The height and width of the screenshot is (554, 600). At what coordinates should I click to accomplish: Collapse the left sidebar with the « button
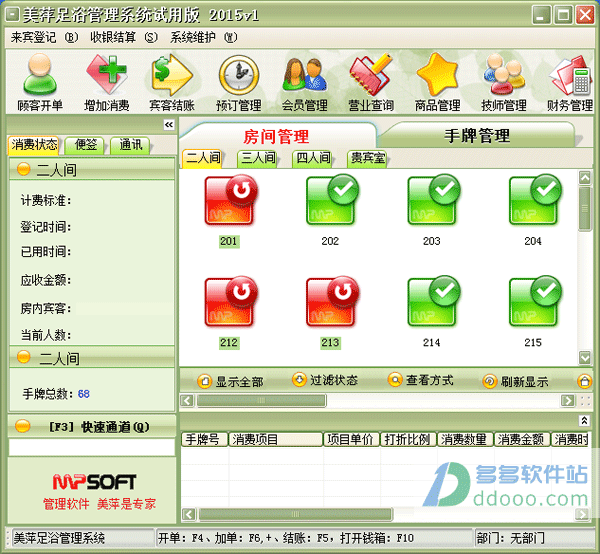tap(169, 125)
